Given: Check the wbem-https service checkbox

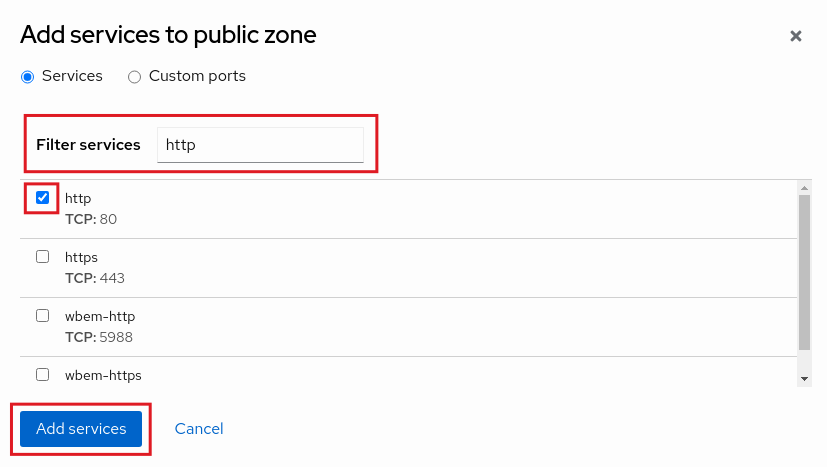Looking at the screenshot, I should [x=42, y=375].
